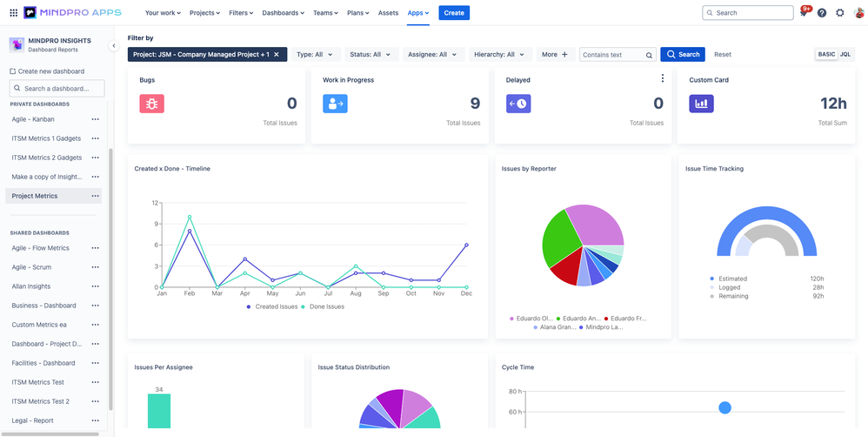The height and width of the screenshot is (437, 868).
Task: Focus the Search a dashboard field
Action: (x=57, y=89)
